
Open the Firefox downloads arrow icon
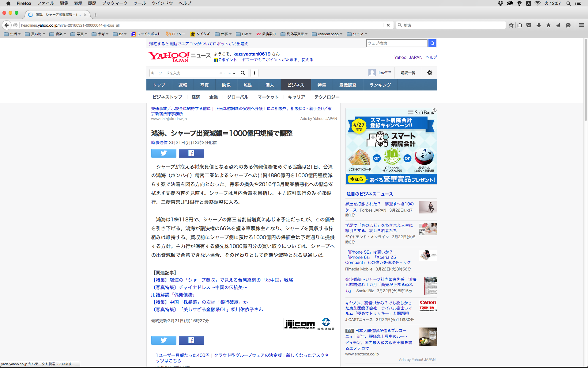tap(538, 25)
